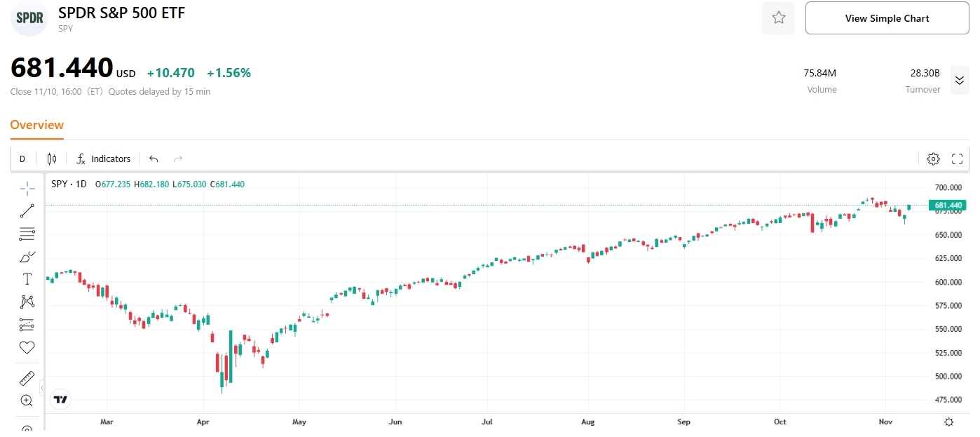This screenshot has width=980, height=437.
Task: Toggle SPY as a favorite with the star
Action: click(778, 18)
